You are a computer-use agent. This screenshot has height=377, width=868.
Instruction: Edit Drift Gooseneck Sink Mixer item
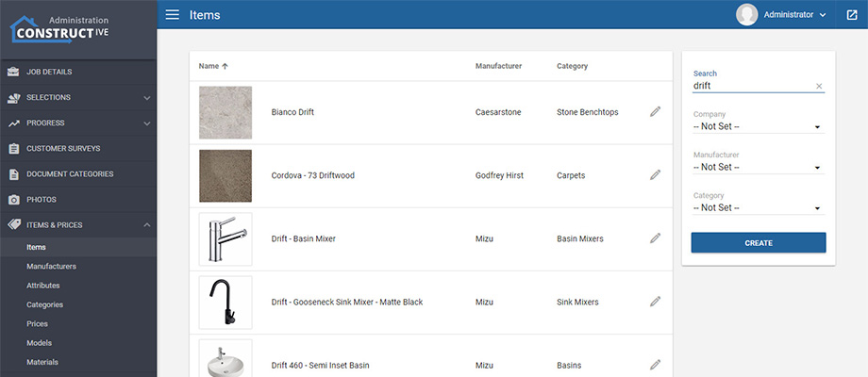tap(655, 302)
